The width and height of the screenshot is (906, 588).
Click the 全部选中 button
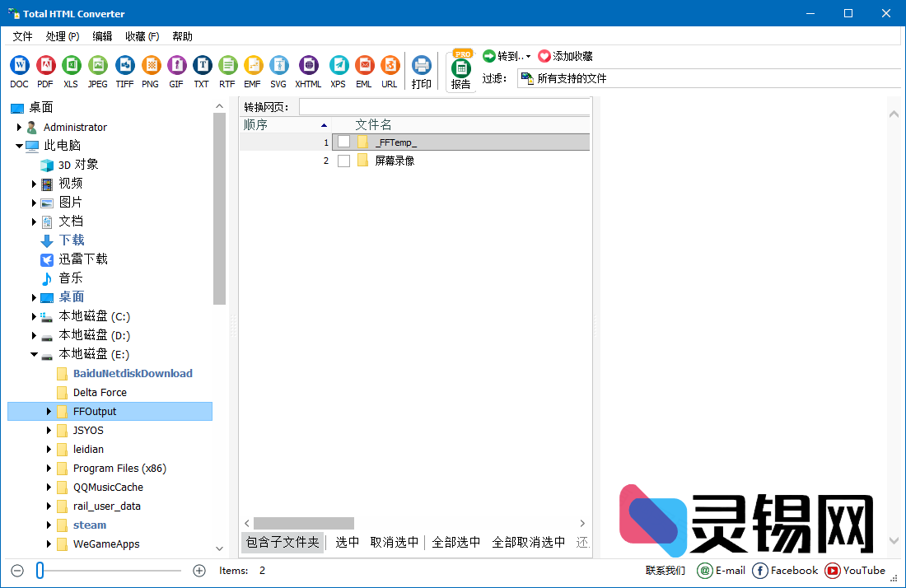pos(455,542)
